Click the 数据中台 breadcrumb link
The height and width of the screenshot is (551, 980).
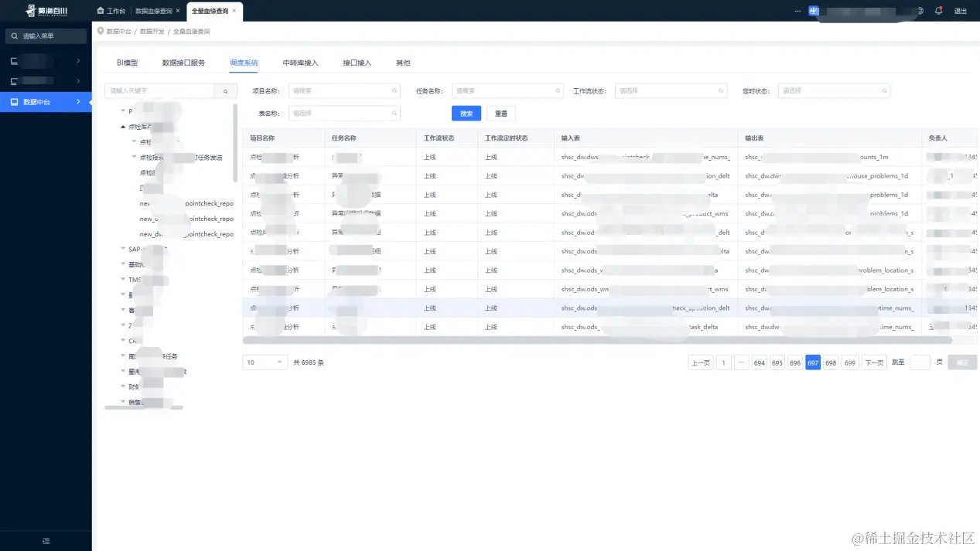(x=118, y=32)
